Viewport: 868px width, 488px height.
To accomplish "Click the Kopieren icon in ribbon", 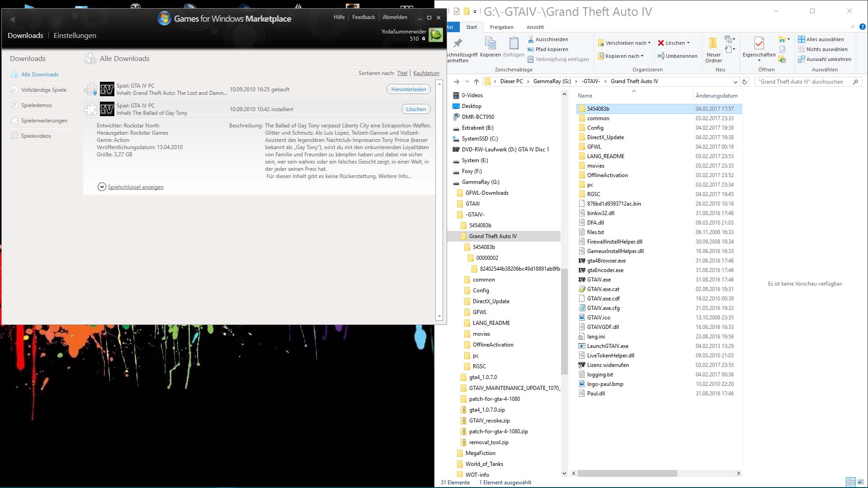I will 490,44.
